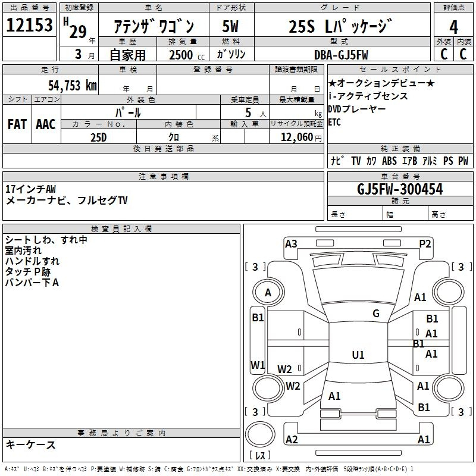The image size is (476, 476).
Task: Click the P2 mark on the car diagram
Action: [425, 243]
